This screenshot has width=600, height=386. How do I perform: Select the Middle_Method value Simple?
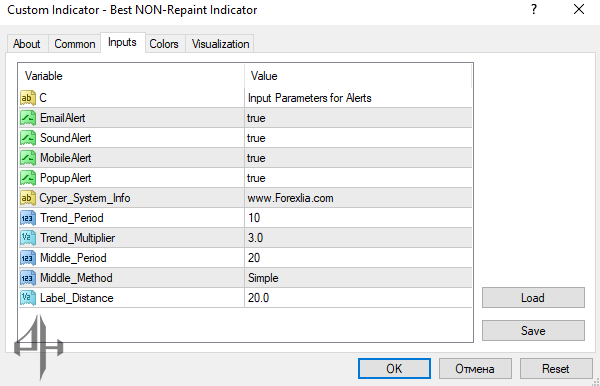tap(358, 278)
